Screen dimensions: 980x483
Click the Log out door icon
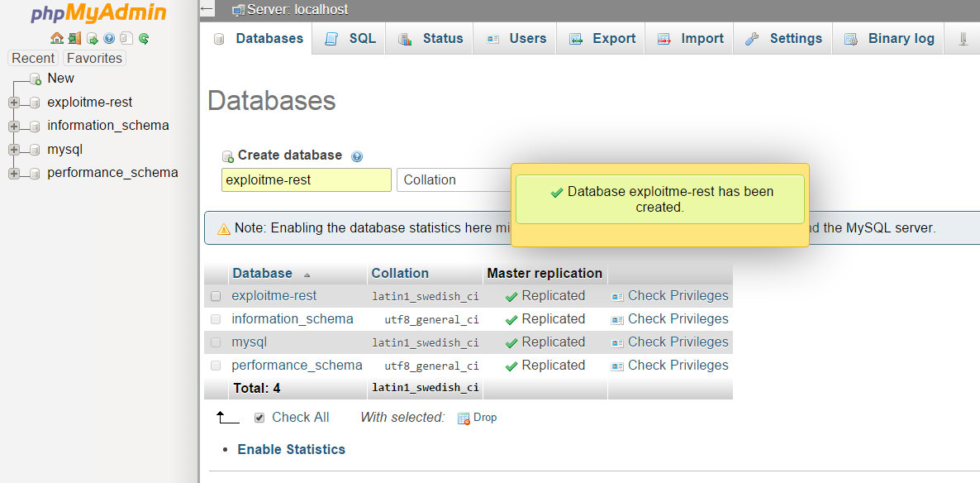[x=74, y=39]
